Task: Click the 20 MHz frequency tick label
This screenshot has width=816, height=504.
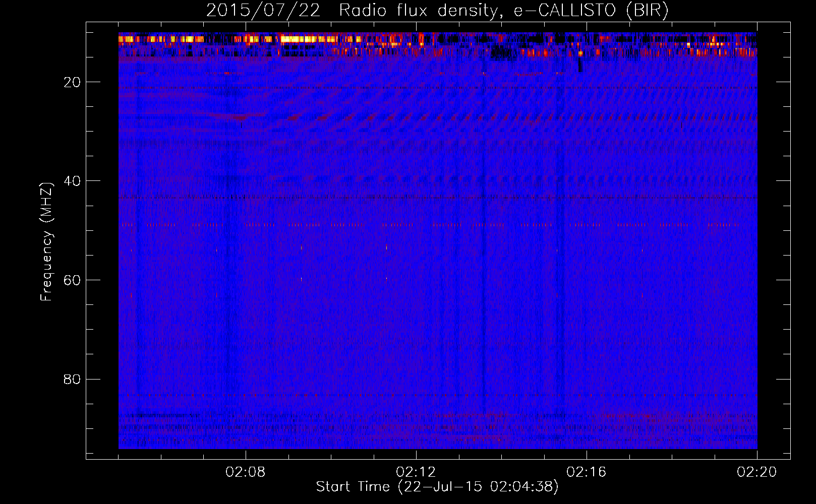Action: (72, 82)
